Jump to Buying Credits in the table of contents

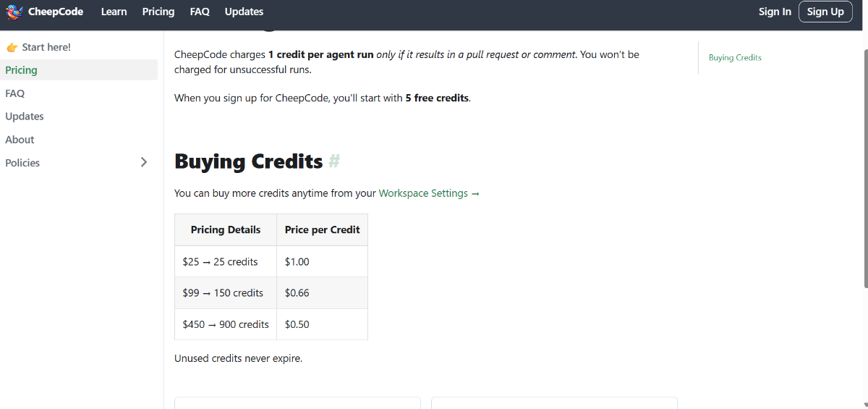[x=735, y=57]
